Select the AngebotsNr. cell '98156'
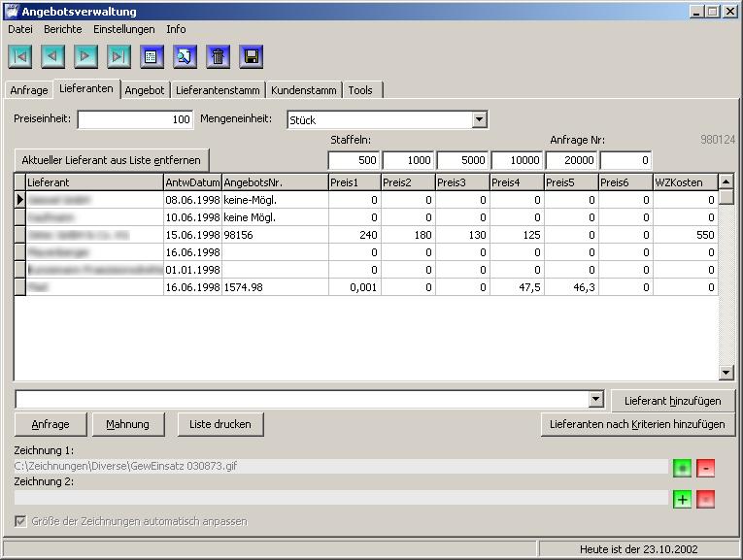 (275, 235)
